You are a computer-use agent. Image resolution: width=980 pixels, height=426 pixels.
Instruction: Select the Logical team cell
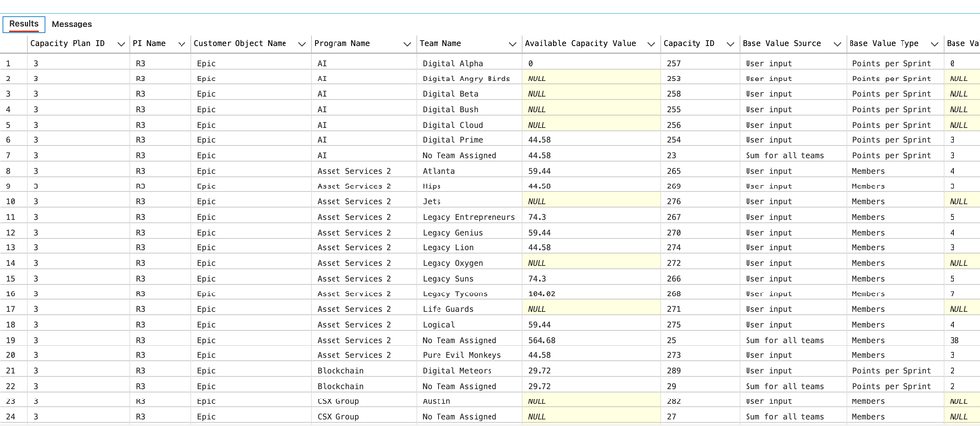point(469,325)
